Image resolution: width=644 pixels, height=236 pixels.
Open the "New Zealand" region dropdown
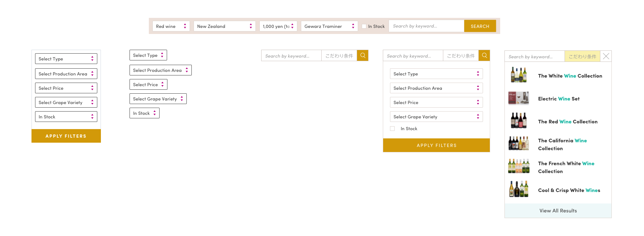225,26
